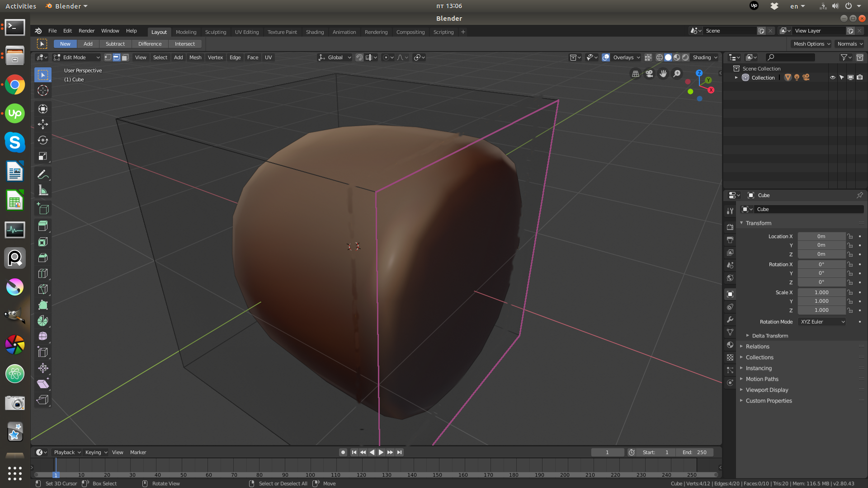Open the Rotation Mode XYZ Euler dropdown
The image size is (868, 488).
click(822, 322)
